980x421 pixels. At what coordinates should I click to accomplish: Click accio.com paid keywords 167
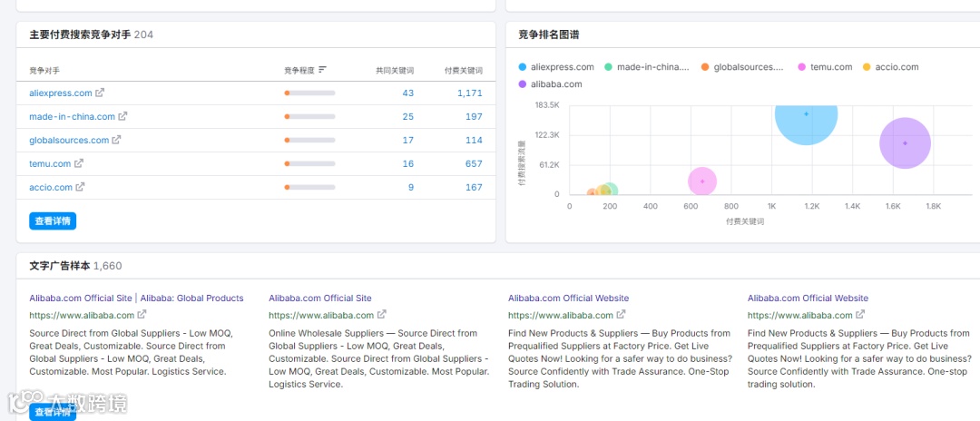click(x=475, y=187)
